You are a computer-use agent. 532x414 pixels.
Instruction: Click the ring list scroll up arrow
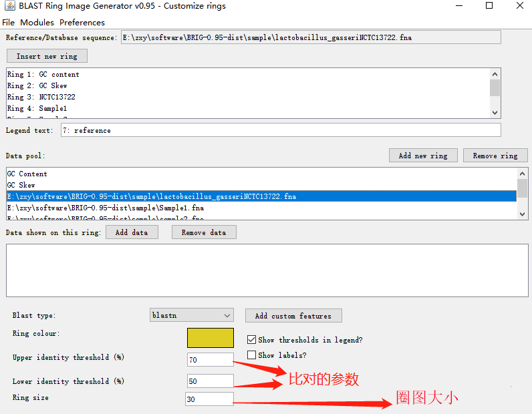click(495, 74)
